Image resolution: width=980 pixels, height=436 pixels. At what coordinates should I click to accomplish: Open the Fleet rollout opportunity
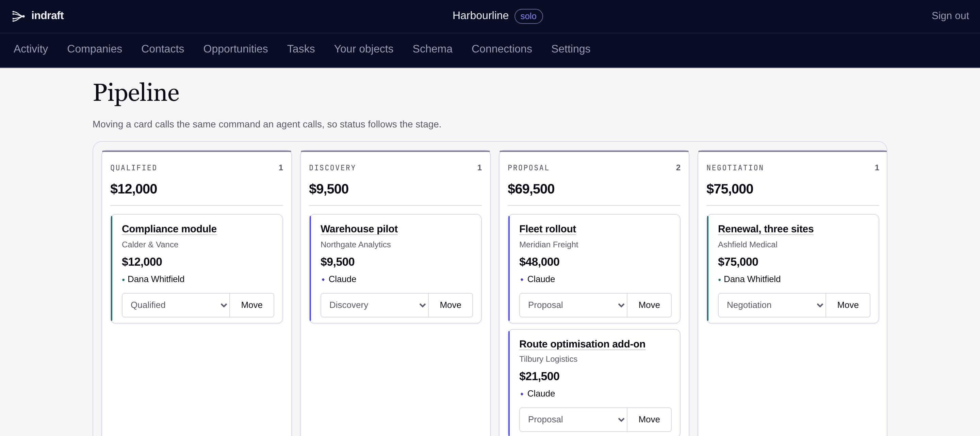pos(548,229)
